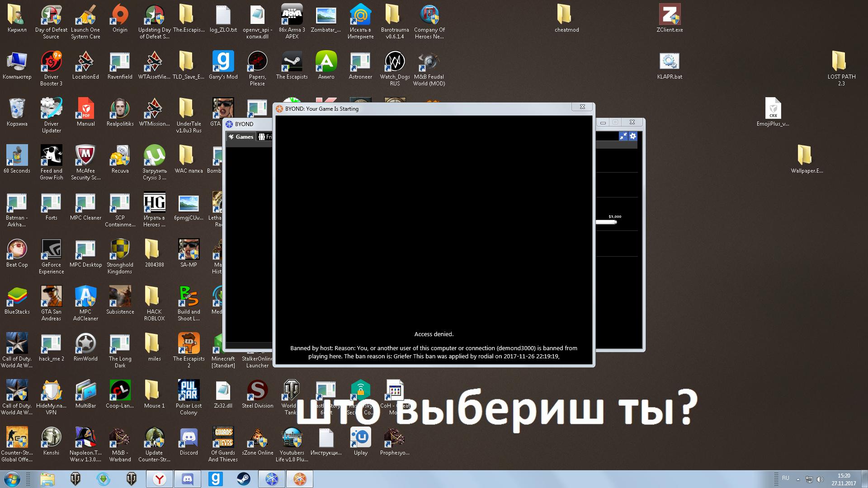Open the volume control in the tray
Image resolution: width=868 pixels, height=488 pixels.
coord(820,479)
